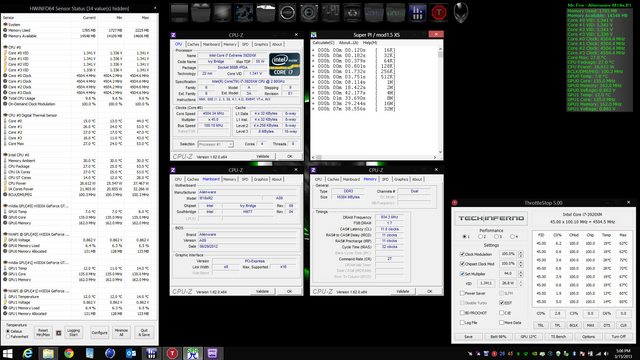The height and width of the screenshot is (360, 640).
Task: Switch to CPU-Z via its purple taskbar icon
Action: [x=213, y=353]
